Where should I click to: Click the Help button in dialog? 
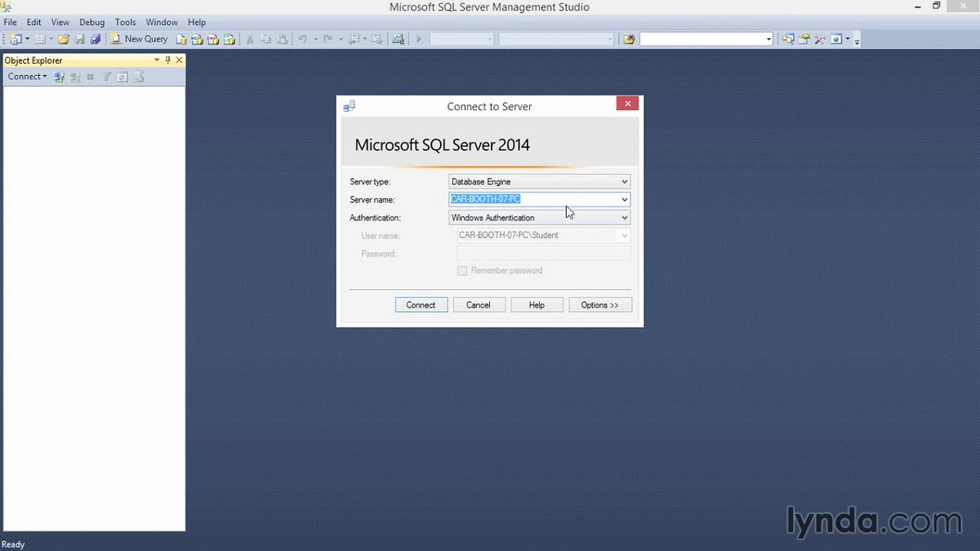pos(537,304)
